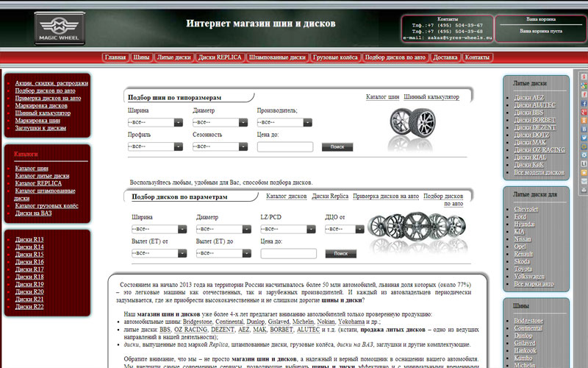Share via the VK (B) icon
Screen dimensions: 588x368
[x=584, y=129]
